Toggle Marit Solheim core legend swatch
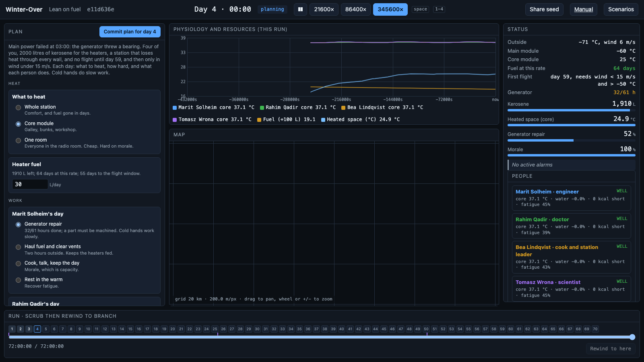The image size is (644, 362). [175, 108]
